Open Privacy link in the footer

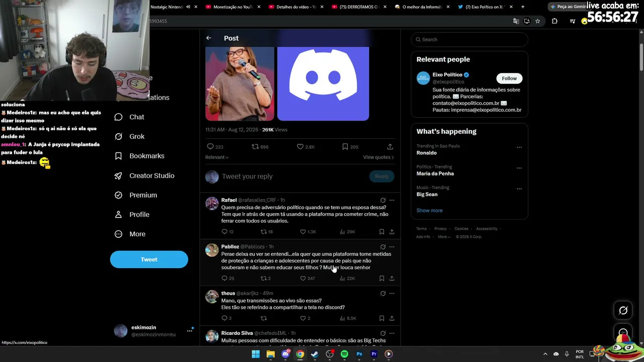tap(440, 229)
